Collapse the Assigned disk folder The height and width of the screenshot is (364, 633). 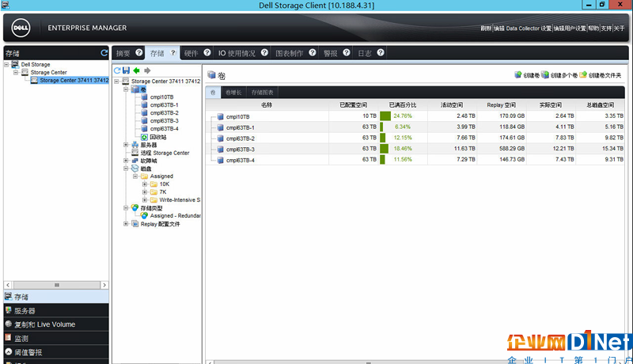[x=135, y=176]
